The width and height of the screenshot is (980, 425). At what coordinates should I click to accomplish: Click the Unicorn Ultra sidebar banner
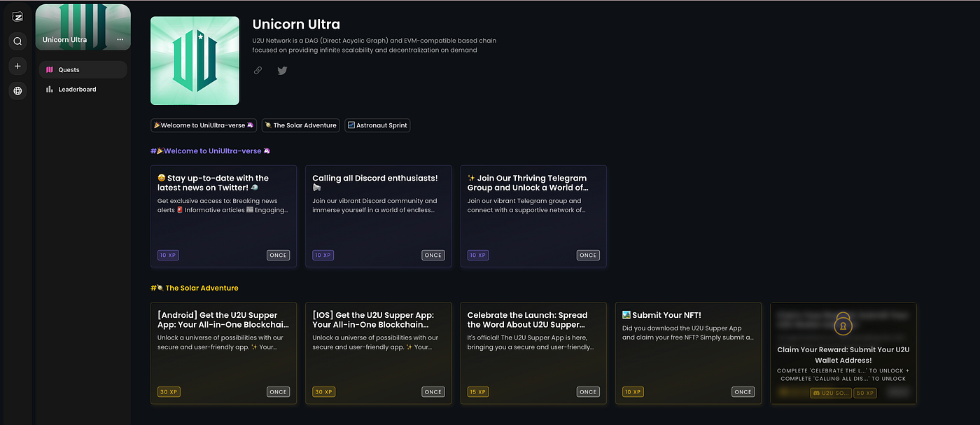coord(83,27)
